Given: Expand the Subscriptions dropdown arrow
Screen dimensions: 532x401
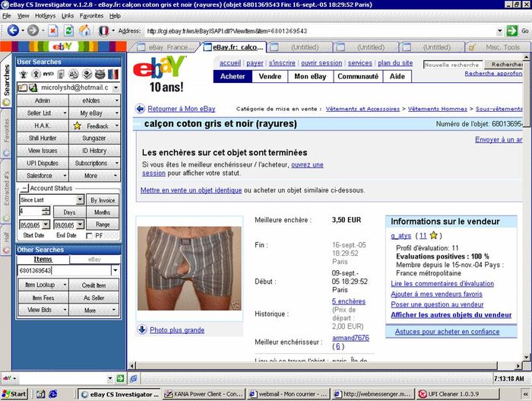Looking at the screenshot, I should click(x=117, y=163).
